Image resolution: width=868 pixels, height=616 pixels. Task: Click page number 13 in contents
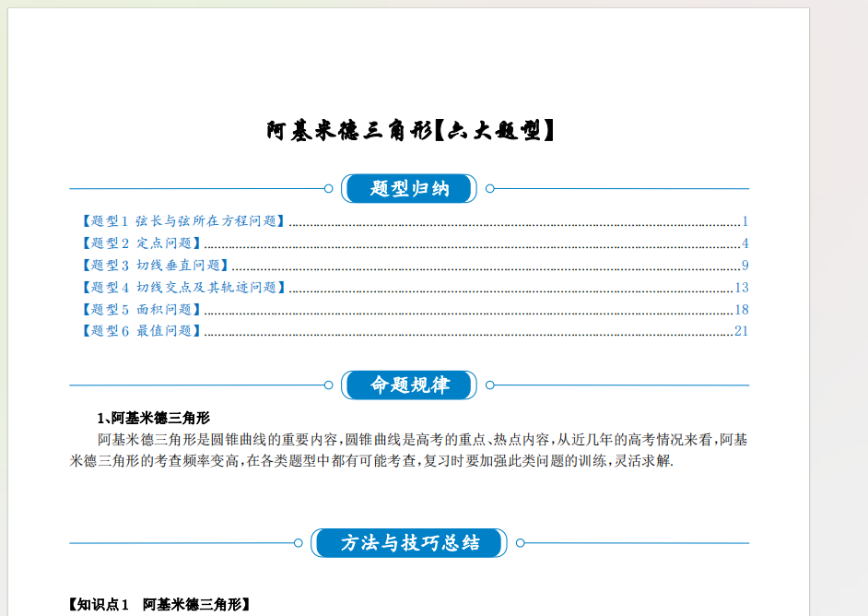click(741, 288)
